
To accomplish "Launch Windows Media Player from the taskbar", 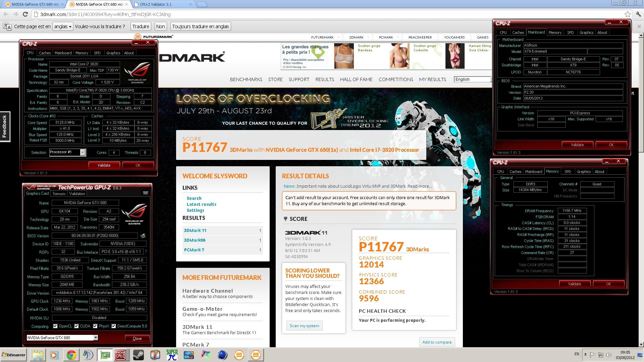I will (54, 355).
